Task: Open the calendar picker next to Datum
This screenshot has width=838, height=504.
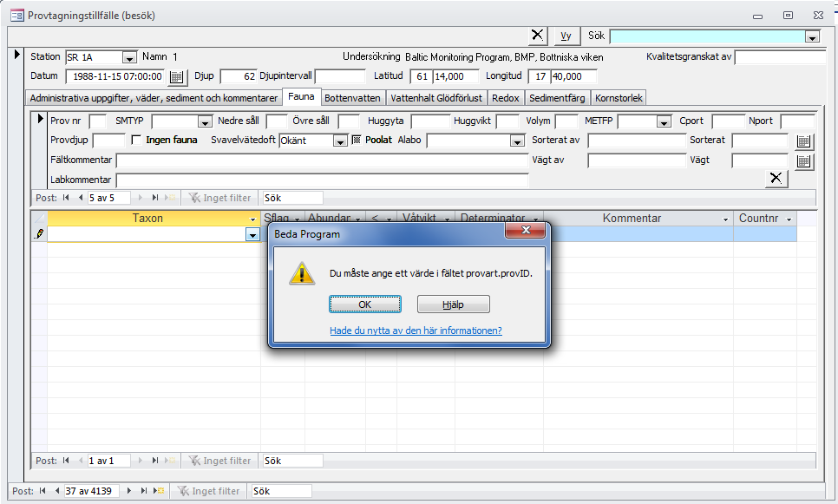Action: pos(176,77)
